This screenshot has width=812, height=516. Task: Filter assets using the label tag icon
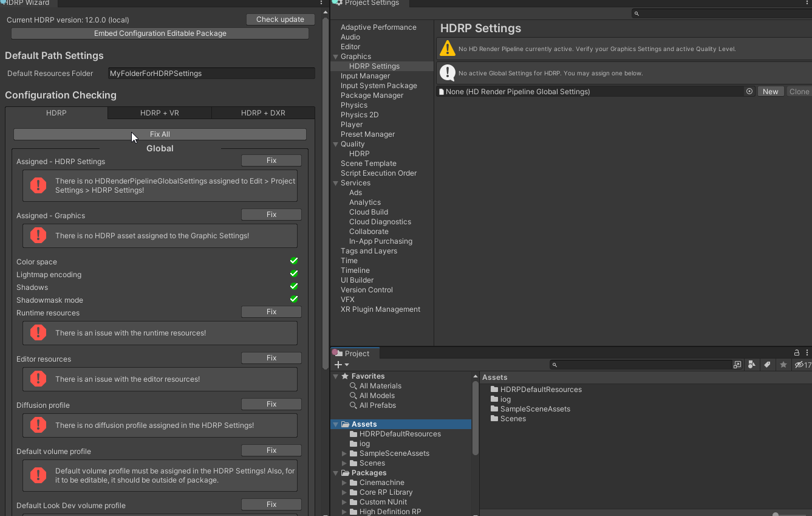767,365
